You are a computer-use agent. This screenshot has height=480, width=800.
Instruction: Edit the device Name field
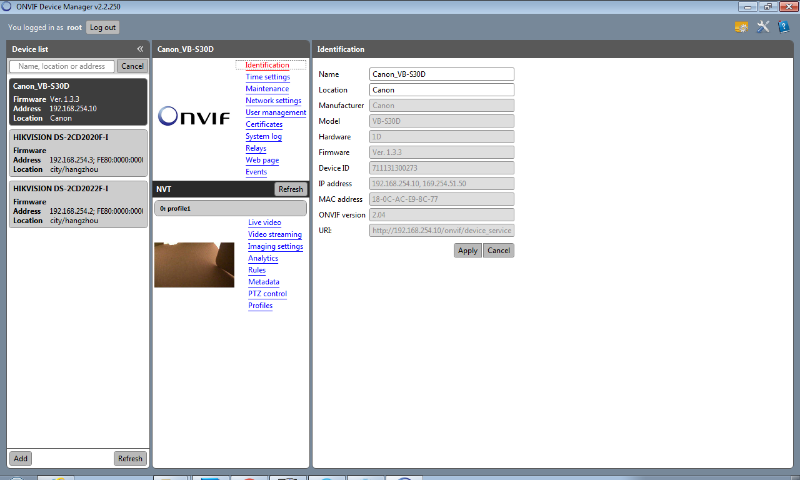click(442, 74)
